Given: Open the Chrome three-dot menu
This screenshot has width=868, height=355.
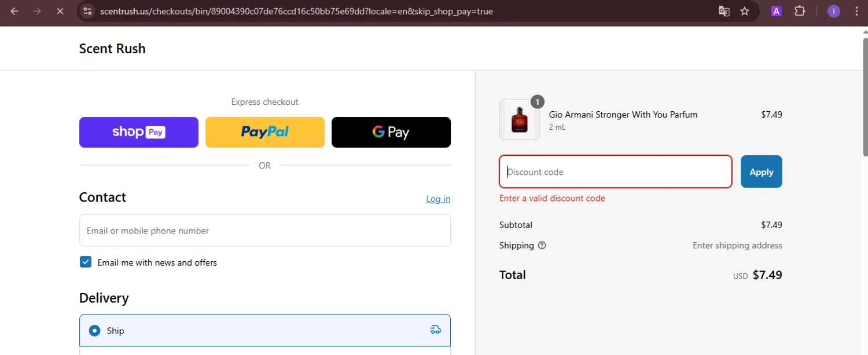Looking at the screenshot, I should (x=855, y=11).
